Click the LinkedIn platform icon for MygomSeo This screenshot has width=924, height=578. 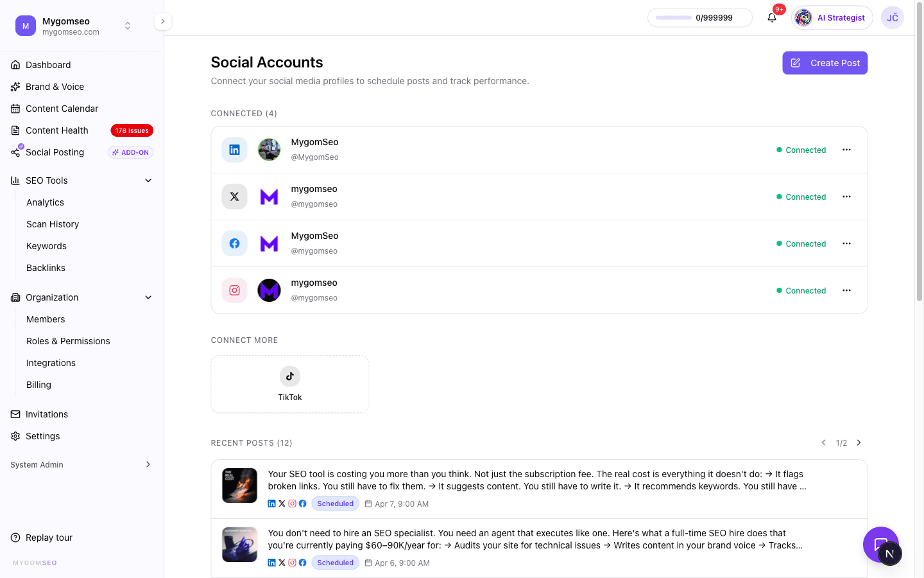pos(234,149)
